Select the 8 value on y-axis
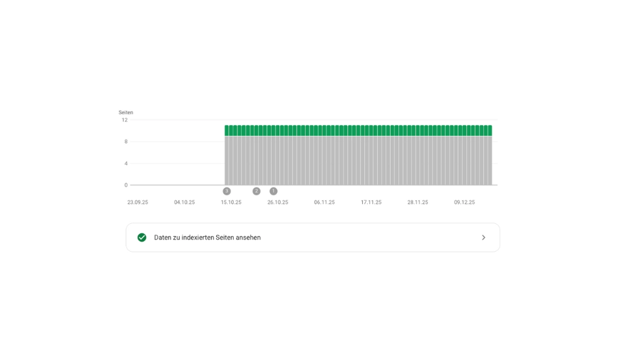The width and height of the screenshot is (622, 364). [x=126, y=142]
